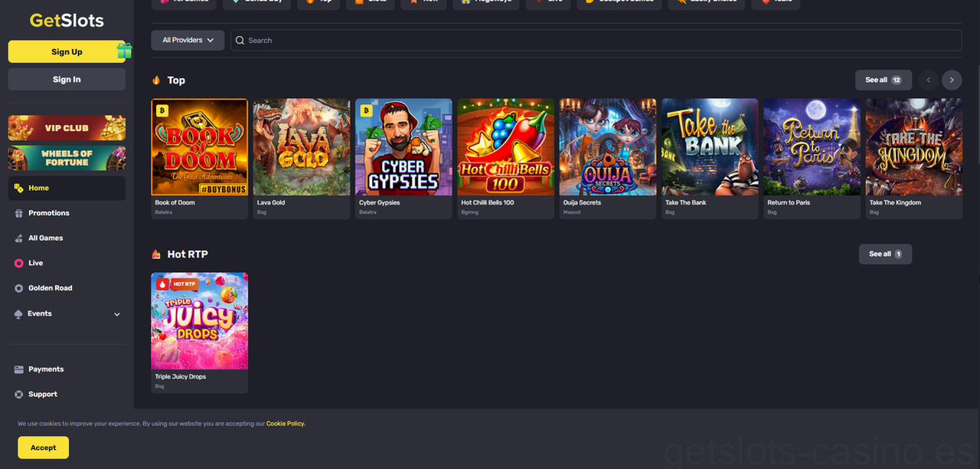The image size is (980, 469).
Task: Click the Support lifebuoy icon
Action: coord(19,395)
